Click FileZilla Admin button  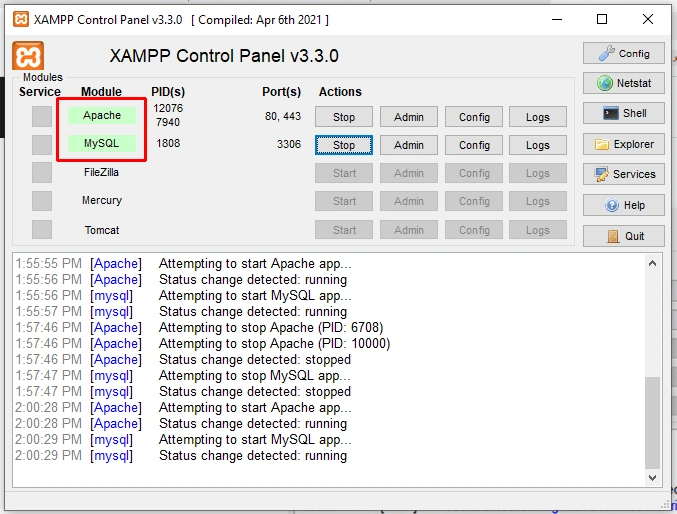pyautogui.click(x=408, y=173)
